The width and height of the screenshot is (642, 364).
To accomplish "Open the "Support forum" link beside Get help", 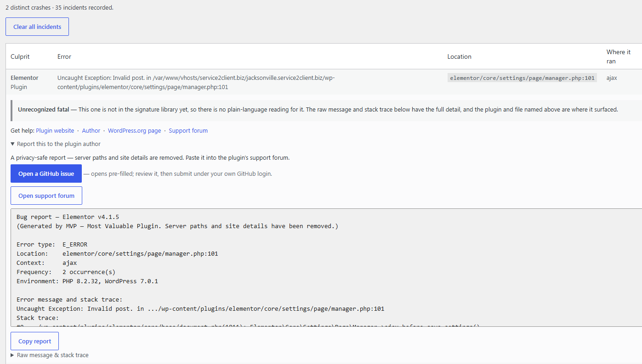I will pyautogui.click(x=188, y=131).
